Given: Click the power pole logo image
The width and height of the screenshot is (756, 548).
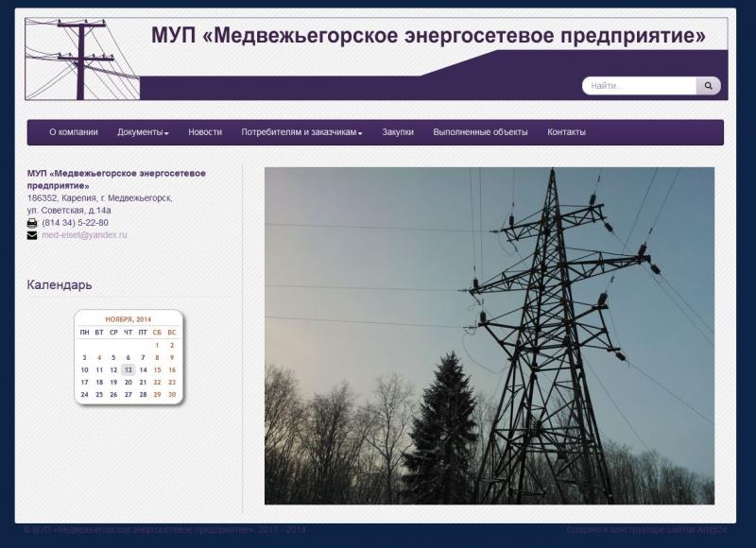Looking at the screenshot, I should coord(81,60).
